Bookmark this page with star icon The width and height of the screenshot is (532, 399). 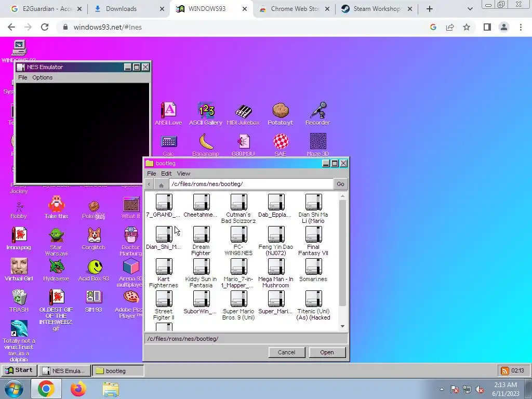(467, 27)
